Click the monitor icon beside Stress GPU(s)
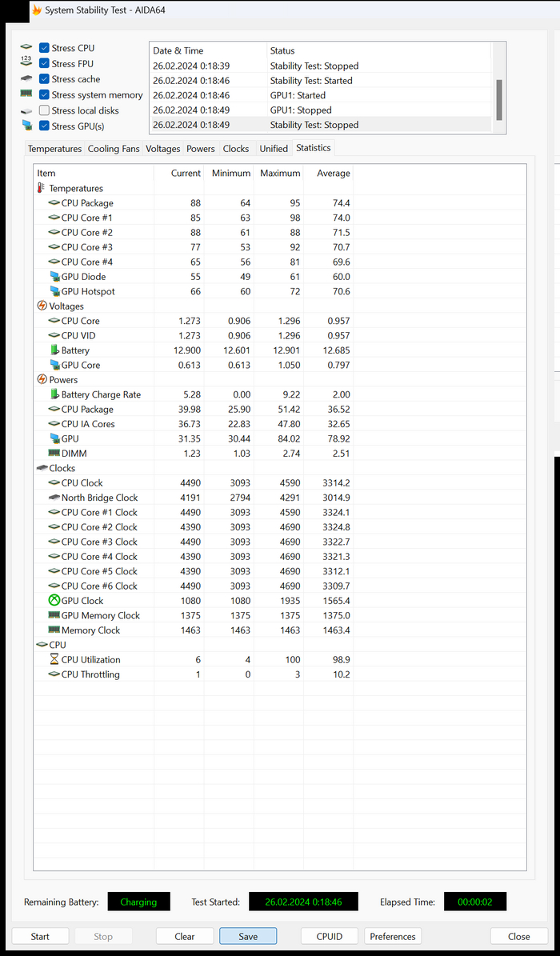This screenshot has height=956, width=560. click(x=26, y=126)
